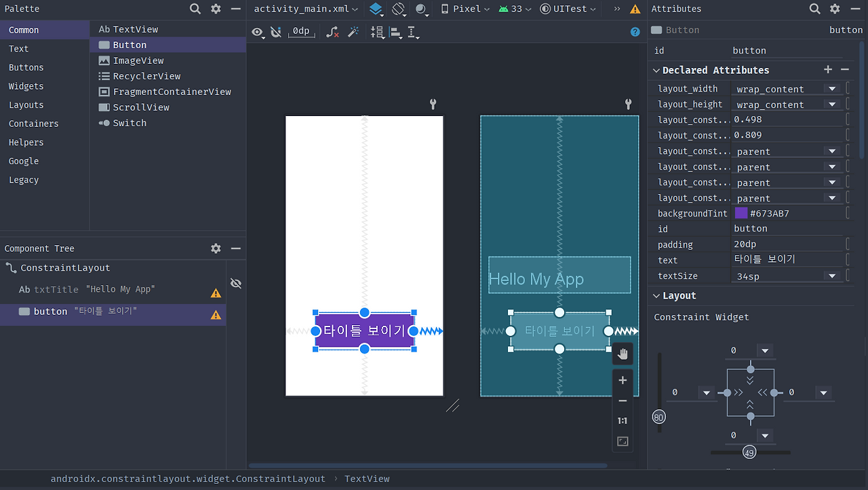
Task: Open activity_main.xml file tab dropdown
Action: pyautogui.click(x=306, y=9)
